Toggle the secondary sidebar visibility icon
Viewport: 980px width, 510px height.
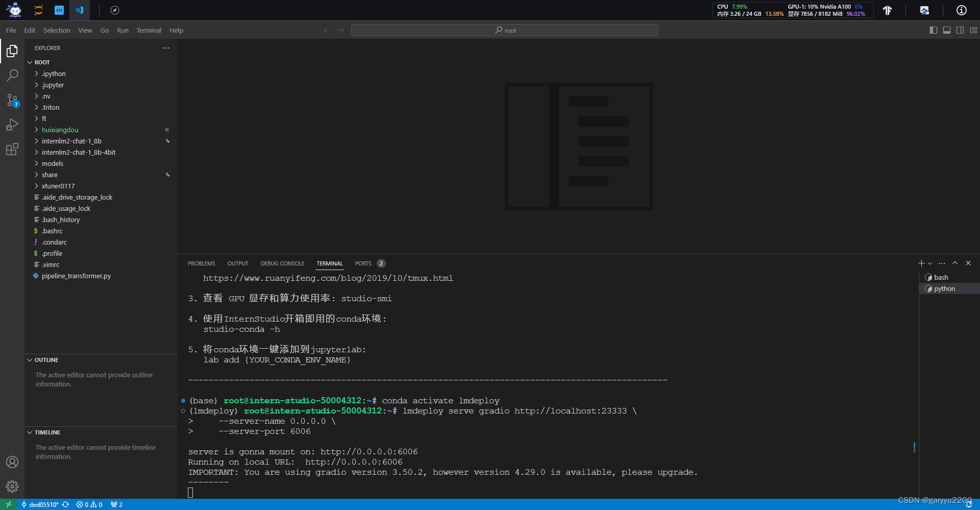pos(960,30)
